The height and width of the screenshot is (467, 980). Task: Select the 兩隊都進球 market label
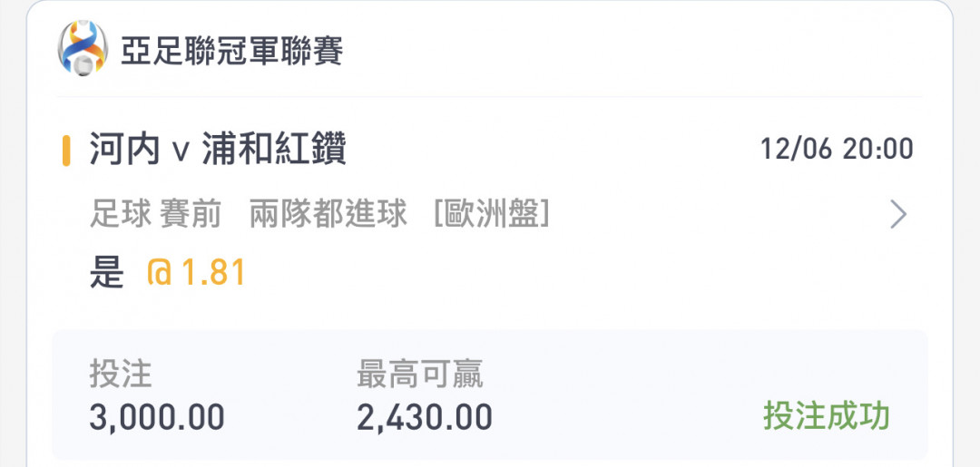328,215
